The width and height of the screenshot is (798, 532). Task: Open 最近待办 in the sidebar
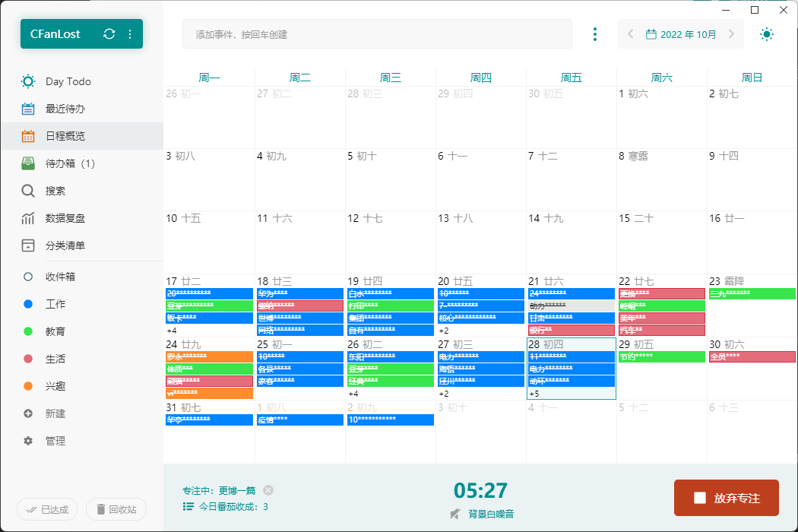82,109
